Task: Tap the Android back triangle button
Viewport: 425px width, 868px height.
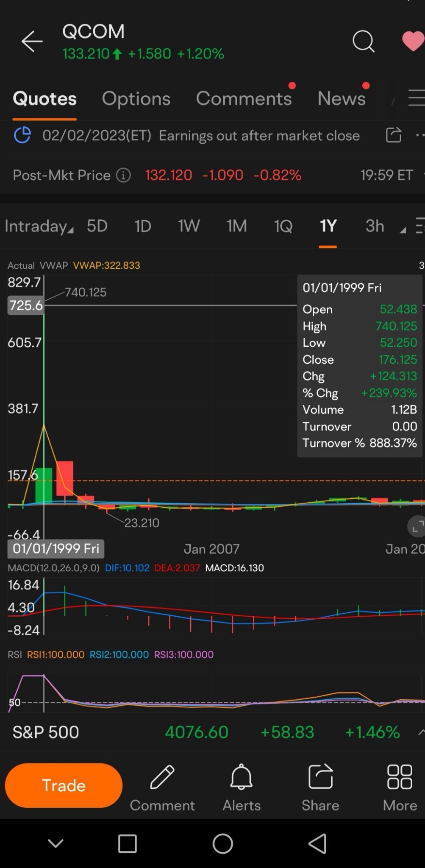Action: [317, 843]
